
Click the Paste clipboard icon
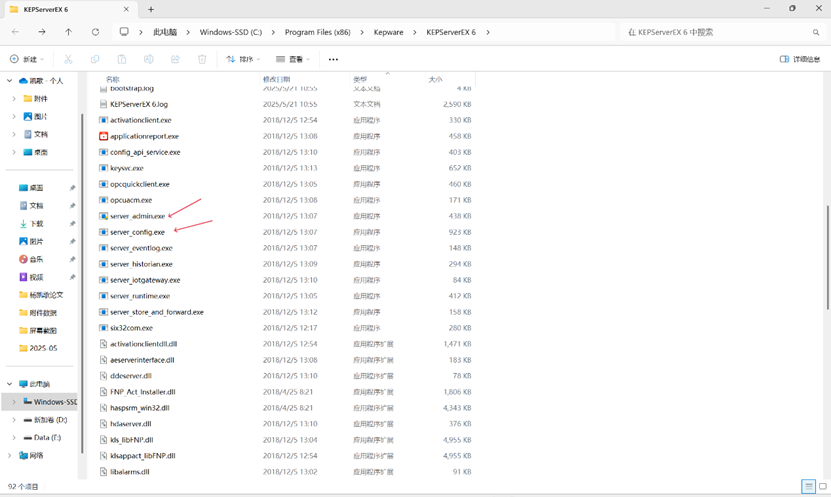pos(122,59)
